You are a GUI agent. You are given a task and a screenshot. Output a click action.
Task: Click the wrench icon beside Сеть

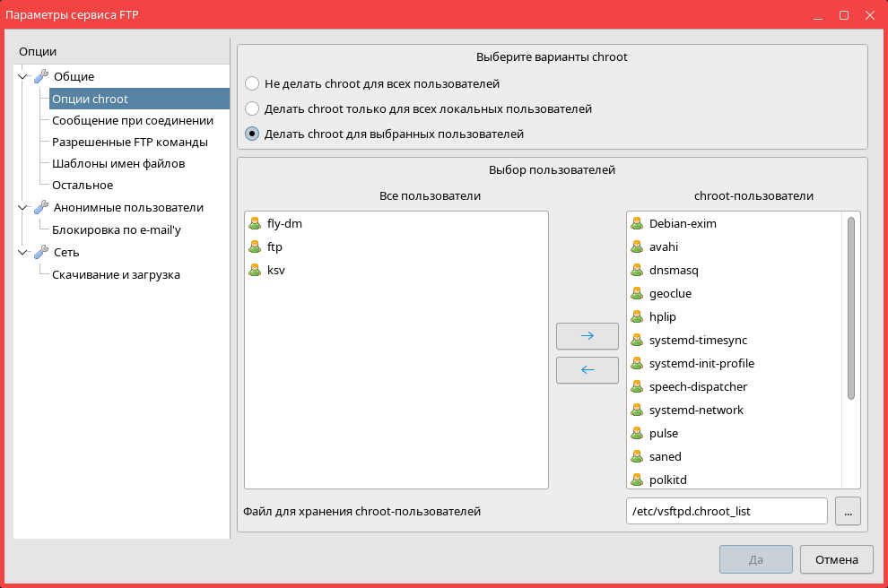tap(41, 253)
